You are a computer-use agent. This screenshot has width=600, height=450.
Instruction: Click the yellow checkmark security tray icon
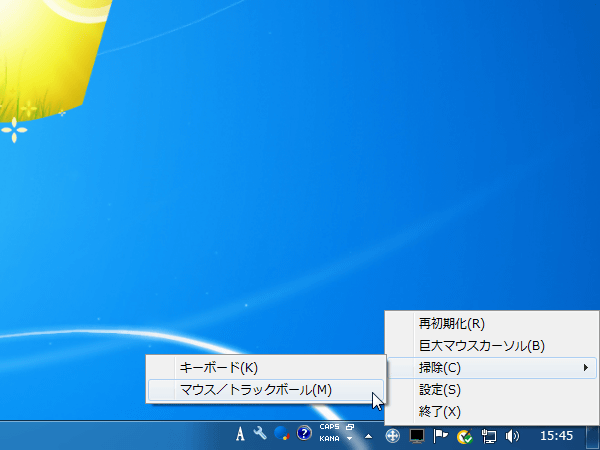click(x=464, y=436)
